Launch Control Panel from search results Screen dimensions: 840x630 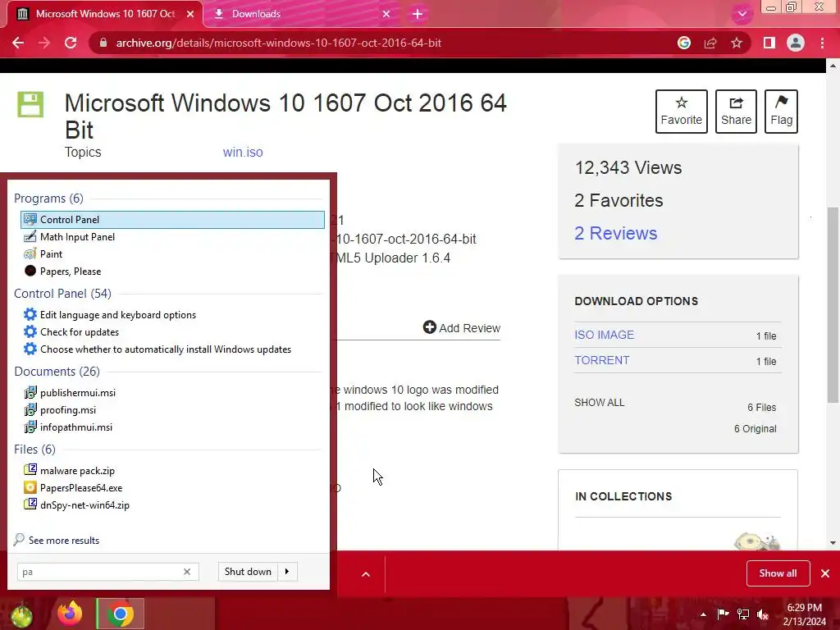(172, 220)
